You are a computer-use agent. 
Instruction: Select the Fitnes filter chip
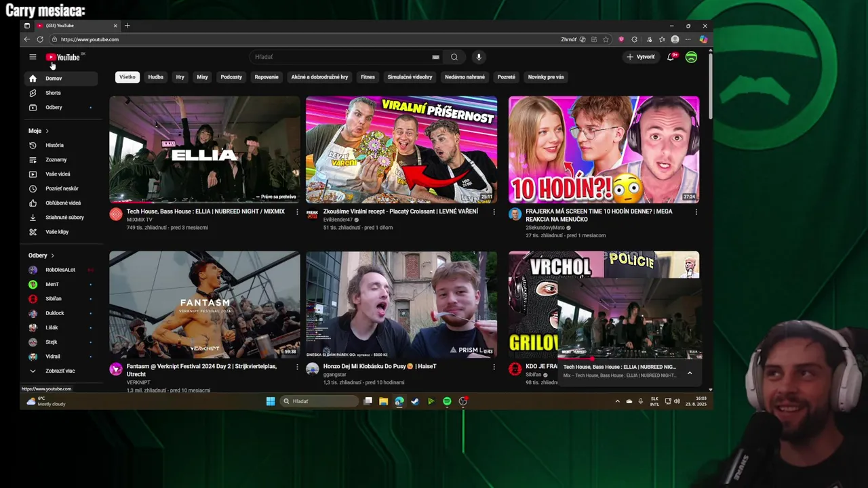pos(368,77)
